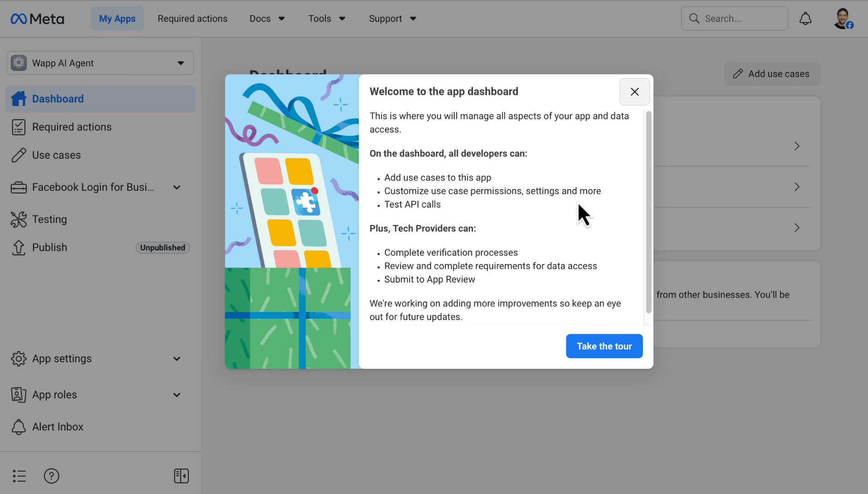Expand the Docs menu
868x494 pixels.
point(267,19)
